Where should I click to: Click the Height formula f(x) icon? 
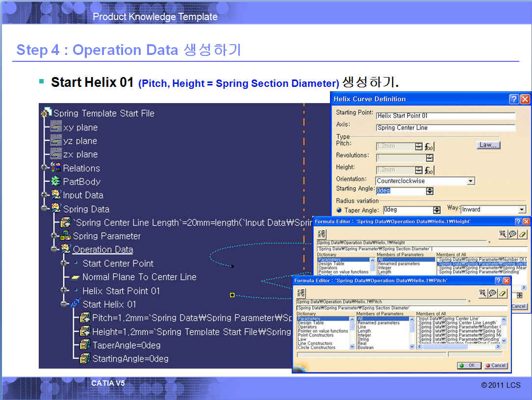tap(430, 170)
